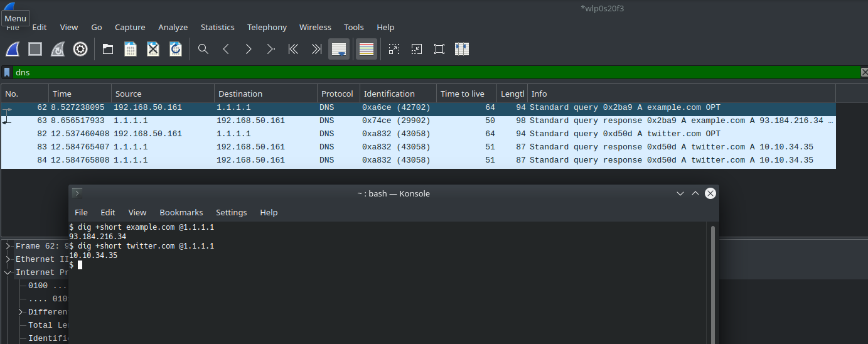
Task: Clear the display filter with X
Action: click(x=864, y=72)
